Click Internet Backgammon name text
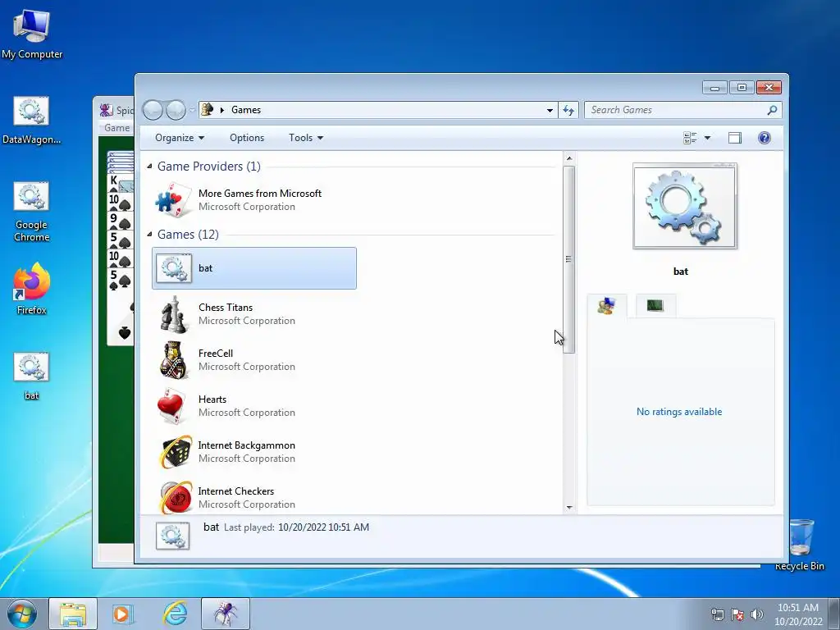 pyautogui.click(x=246, y=445)
